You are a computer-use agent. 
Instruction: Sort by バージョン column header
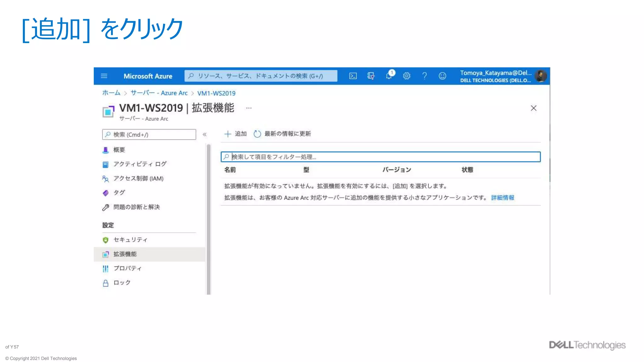(x=397, y=170)
